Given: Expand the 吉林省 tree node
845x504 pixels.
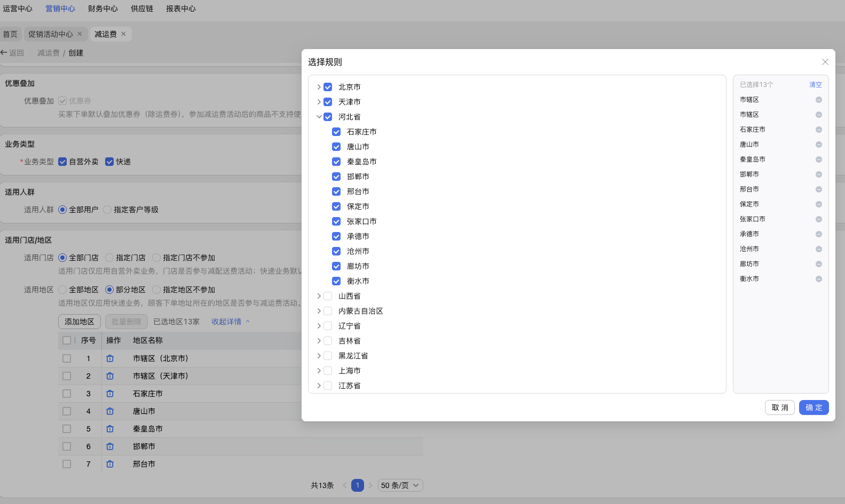Looking at the screenshot, I should pyautogui.click(x=319, y=341).
